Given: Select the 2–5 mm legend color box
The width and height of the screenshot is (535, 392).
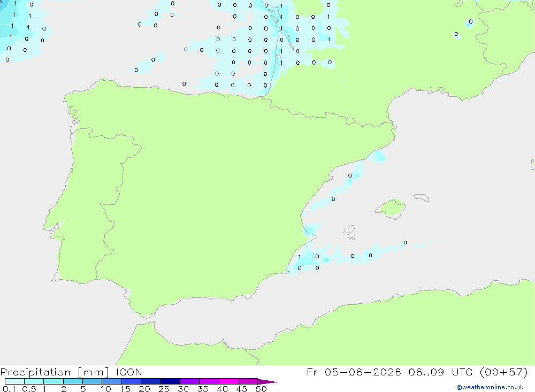Looking at the screenshot, I should tap(73, 381).
